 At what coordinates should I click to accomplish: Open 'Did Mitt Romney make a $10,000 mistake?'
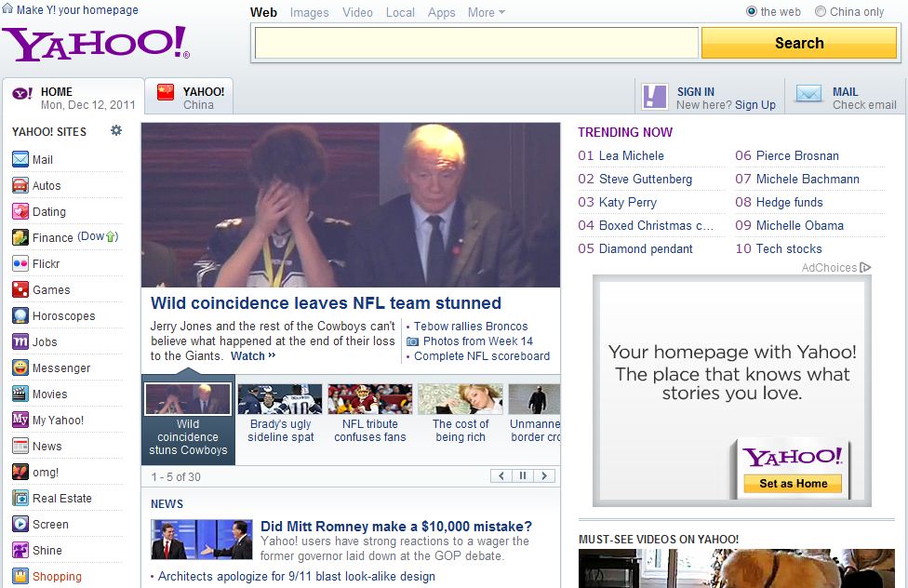396,526
